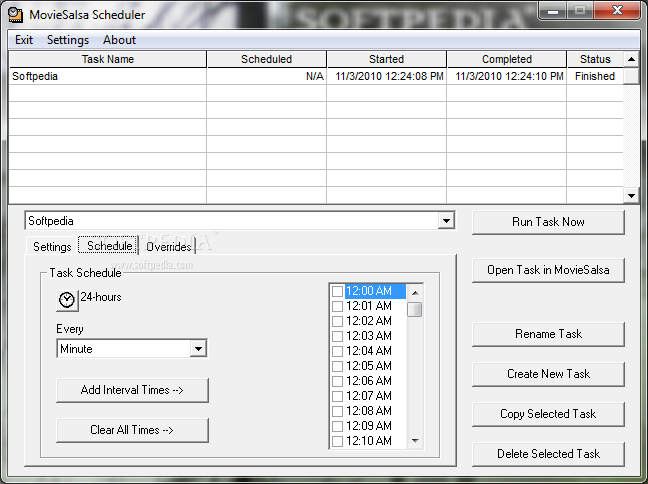Check the 12:06 AM checkbox
Screen dimensions: 648x484
(337, 381)
